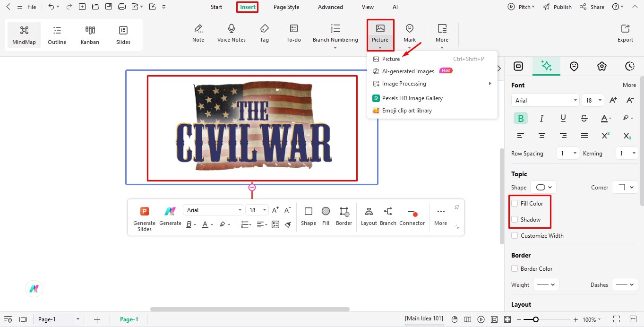Enable the Customize Width checkbox
Screen dimensions: 644x327
click(x=515, y=236)
